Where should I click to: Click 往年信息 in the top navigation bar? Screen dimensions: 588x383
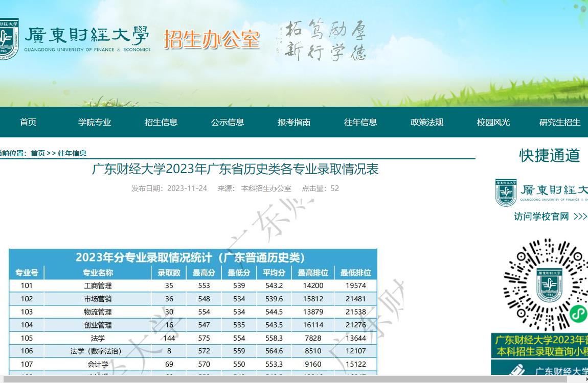360,122
